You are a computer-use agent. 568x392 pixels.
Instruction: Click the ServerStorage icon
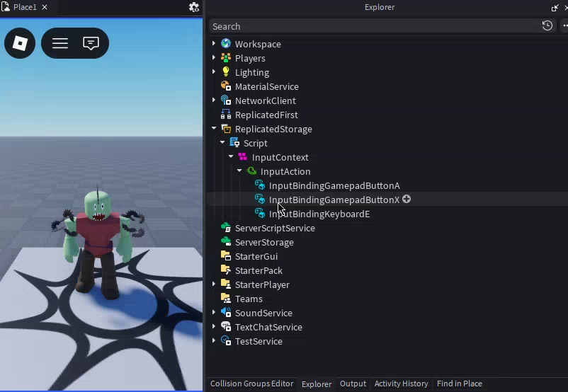coord(226,242)
